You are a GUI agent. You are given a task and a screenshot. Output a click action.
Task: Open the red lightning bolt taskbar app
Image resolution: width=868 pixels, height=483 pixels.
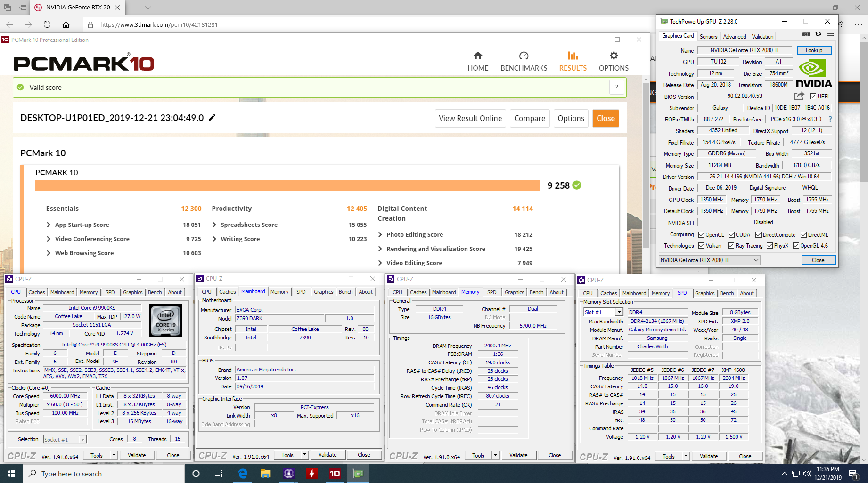tap(312, 474)
